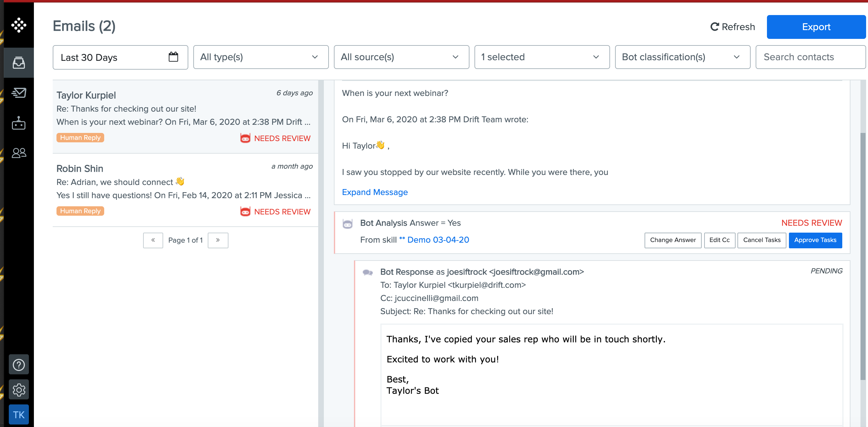Click the Cancel Tasks button
This screenshot has width=868, height=427.
(762, 240)
